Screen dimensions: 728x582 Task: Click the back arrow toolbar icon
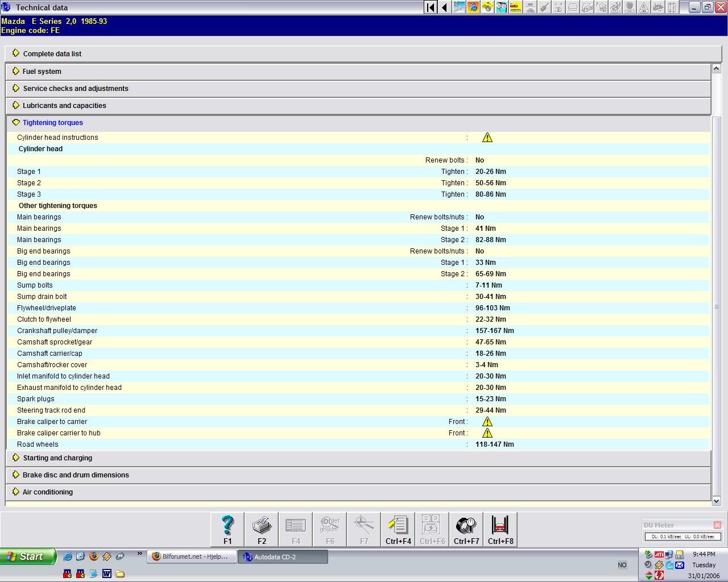point(445,7)
